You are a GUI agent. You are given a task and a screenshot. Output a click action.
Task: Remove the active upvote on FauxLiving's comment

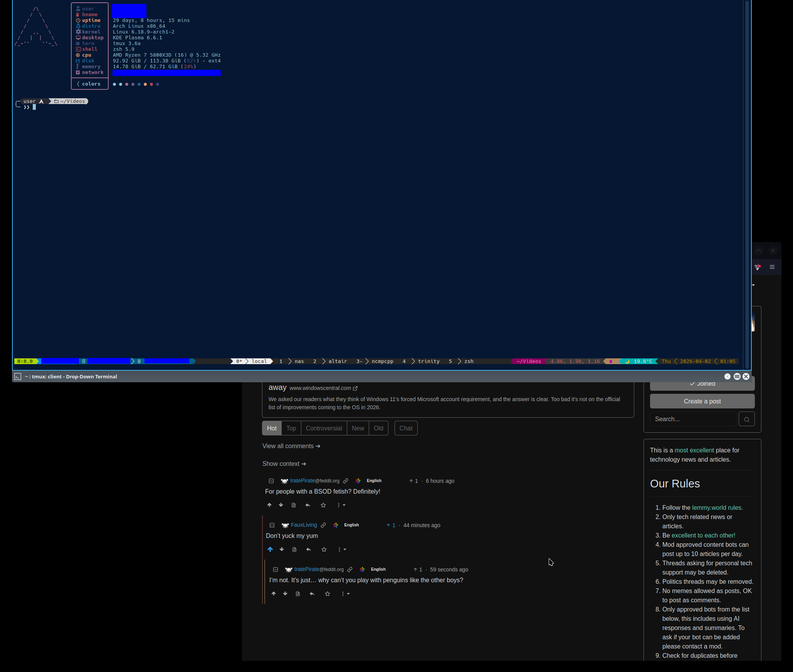(x=270, y=549)
